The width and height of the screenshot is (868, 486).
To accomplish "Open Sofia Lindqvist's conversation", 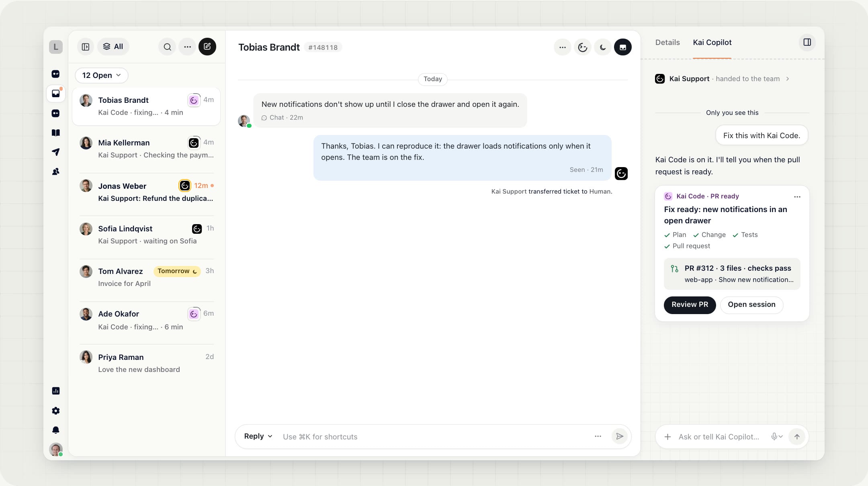I will [x=147, y=235].
